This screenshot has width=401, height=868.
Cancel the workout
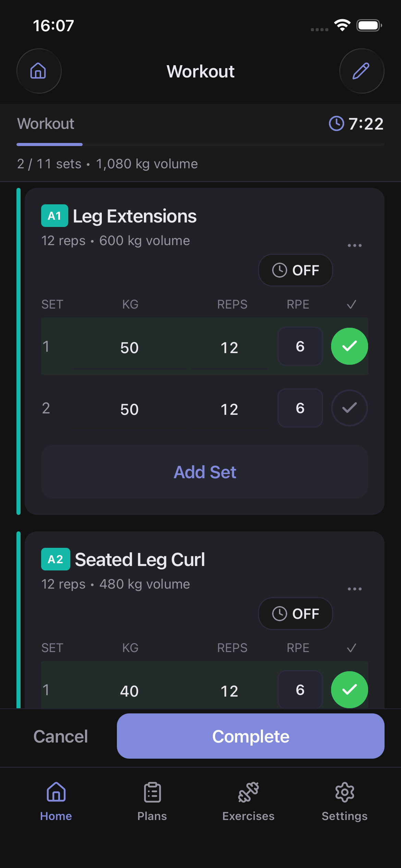(x=61, y=736)
